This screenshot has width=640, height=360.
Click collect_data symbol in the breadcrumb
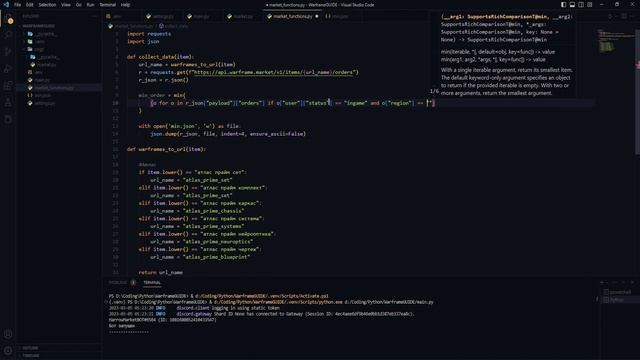tap(176, 26)
